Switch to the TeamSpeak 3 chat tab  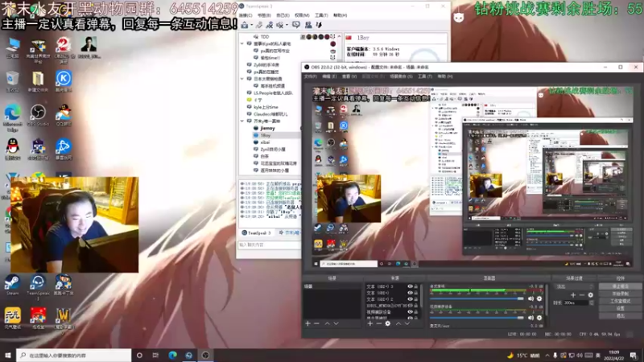tap(258, 232)
